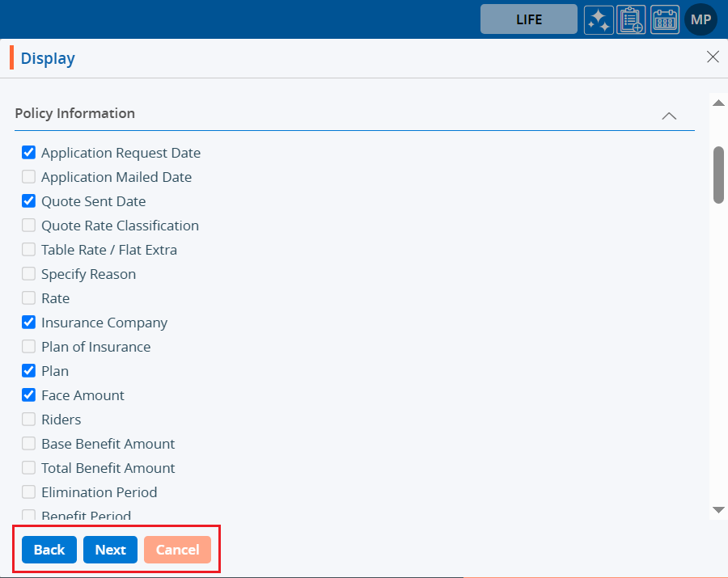The width and height of the screenshot is (728, 578).
Task: Disable the Insurance Company checkbox
Action: pyautogui.click(x=28, y=323)
